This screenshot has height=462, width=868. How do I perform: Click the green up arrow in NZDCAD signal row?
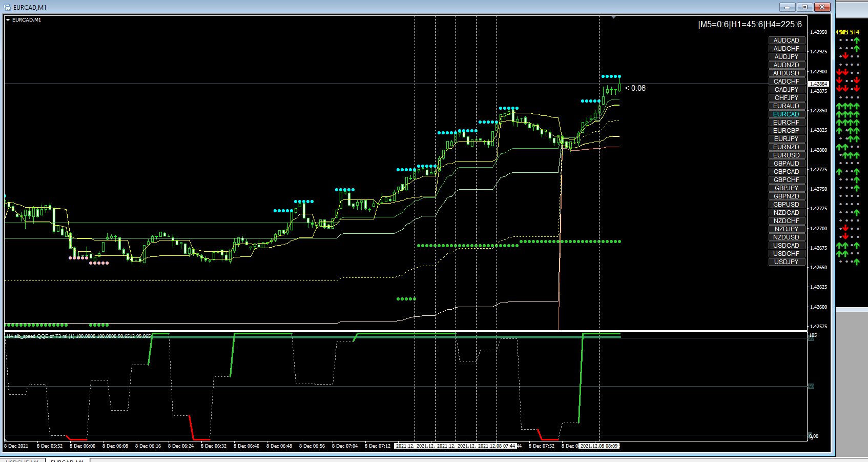857,212
